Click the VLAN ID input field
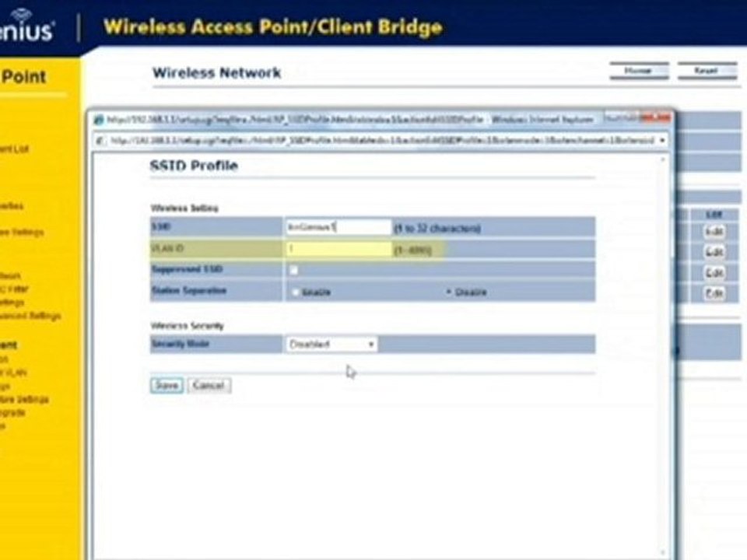Screen dimensions: 747x560 [x=338, y=249]
